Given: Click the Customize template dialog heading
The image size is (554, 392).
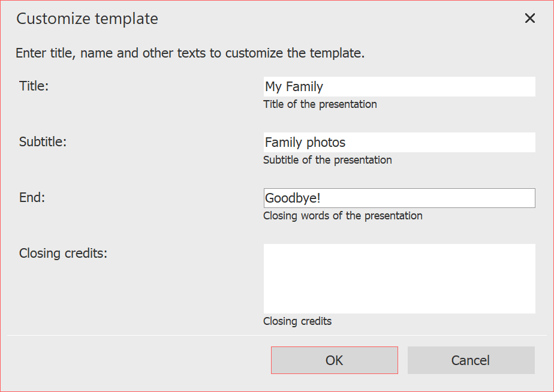Looking at the screenshot, I should point(87,19).
